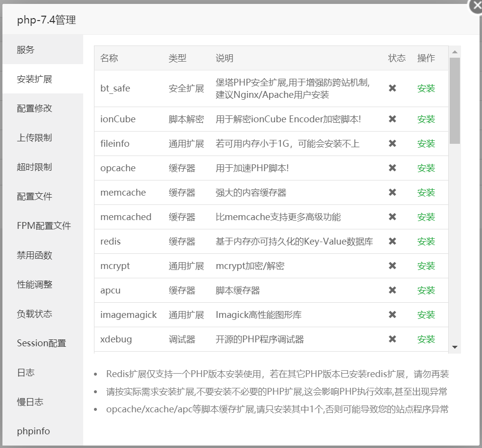Click the redis status cross icon
This screenshot has width=482, height=448.
tap(392, 241)
